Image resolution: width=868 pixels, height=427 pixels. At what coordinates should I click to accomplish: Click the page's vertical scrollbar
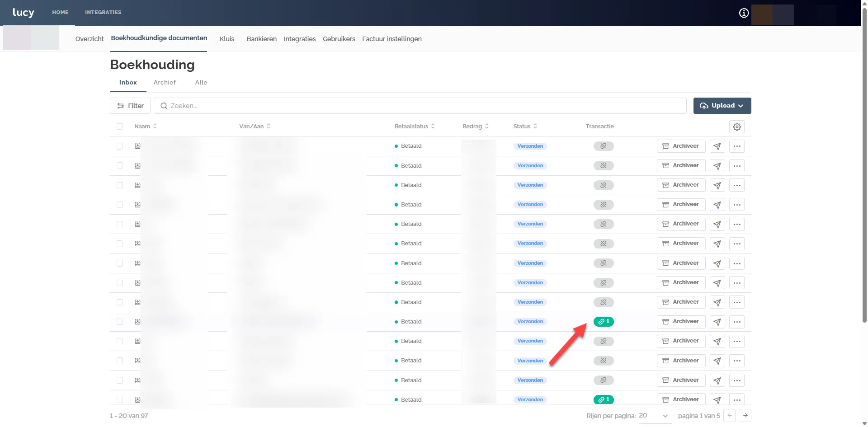point(864,165)
